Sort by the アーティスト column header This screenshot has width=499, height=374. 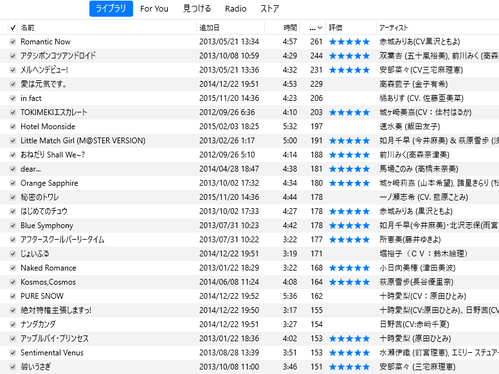[394, 28]
